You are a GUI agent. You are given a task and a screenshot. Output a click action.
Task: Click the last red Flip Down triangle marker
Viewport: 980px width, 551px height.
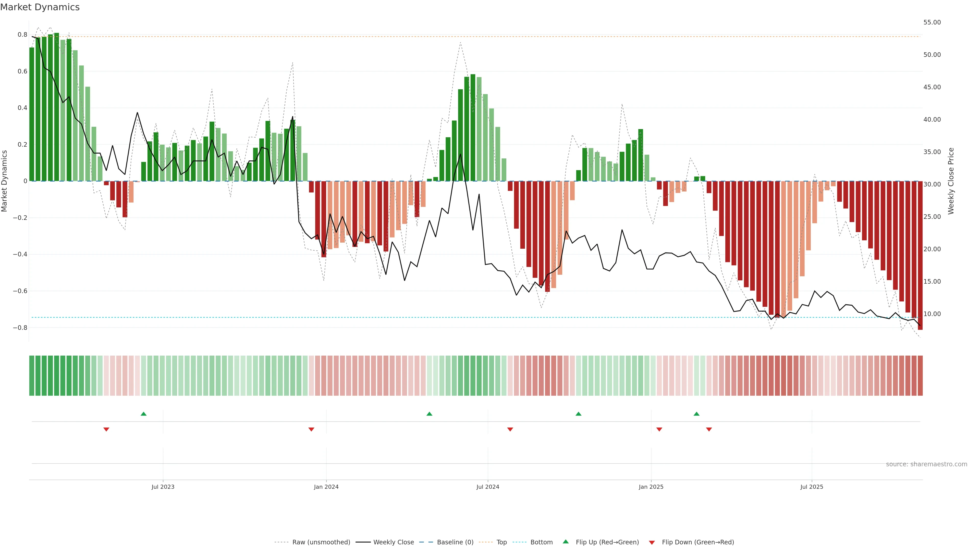(709, 429)
